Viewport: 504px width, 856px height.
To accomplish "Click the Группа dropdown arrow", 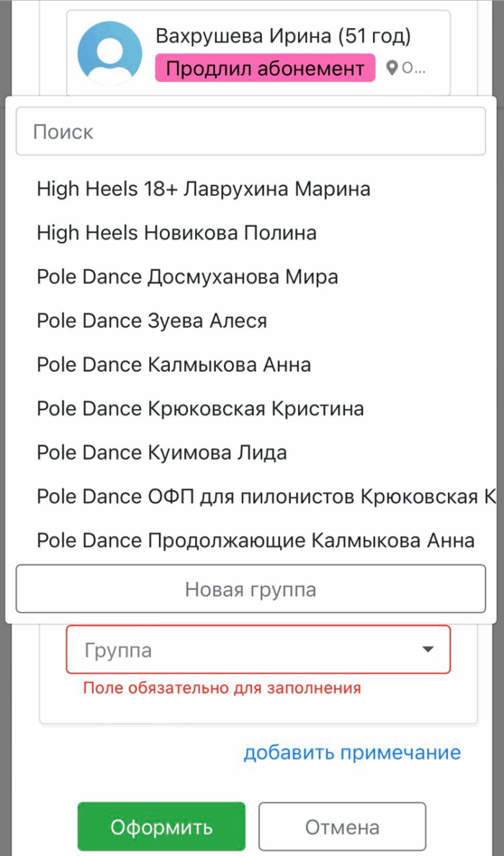I will (x=428, y=650).
